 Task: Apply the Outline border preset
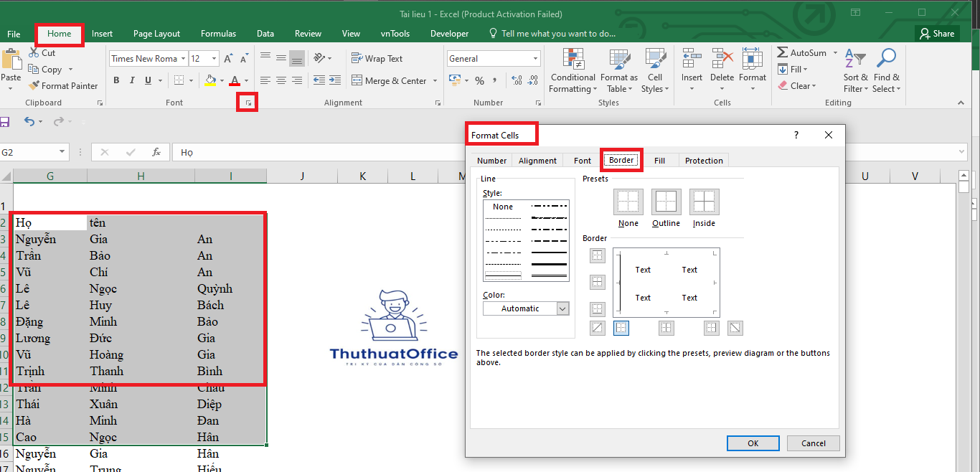point(666,202)
